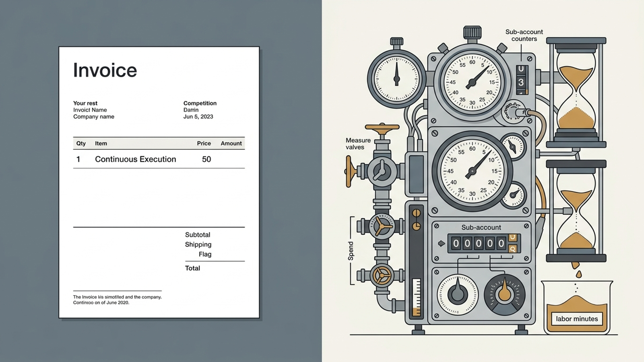The image size is (644, 362).
Task: Click the small compass gauge beside lower dial
Action: (x=513, y=146)
